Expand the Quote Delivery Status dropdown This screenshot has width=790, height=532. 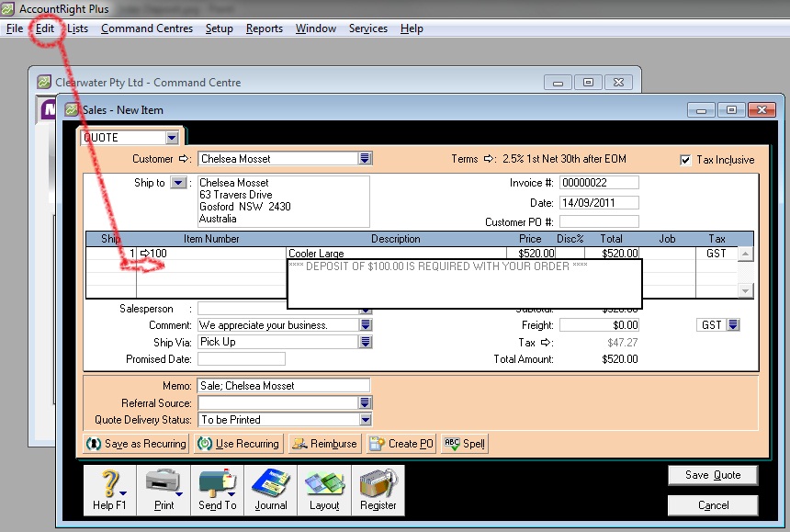coord(365,420)
